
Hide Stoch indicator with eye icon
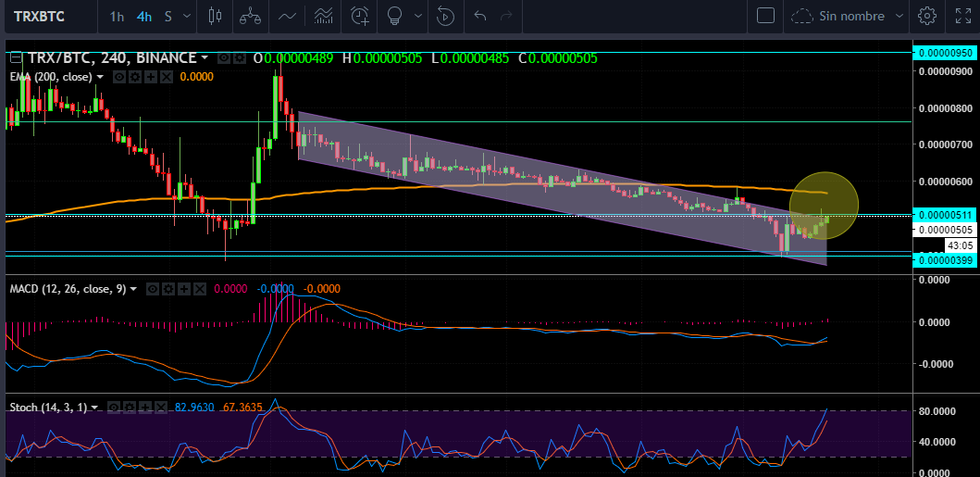(x=114, y=408)
